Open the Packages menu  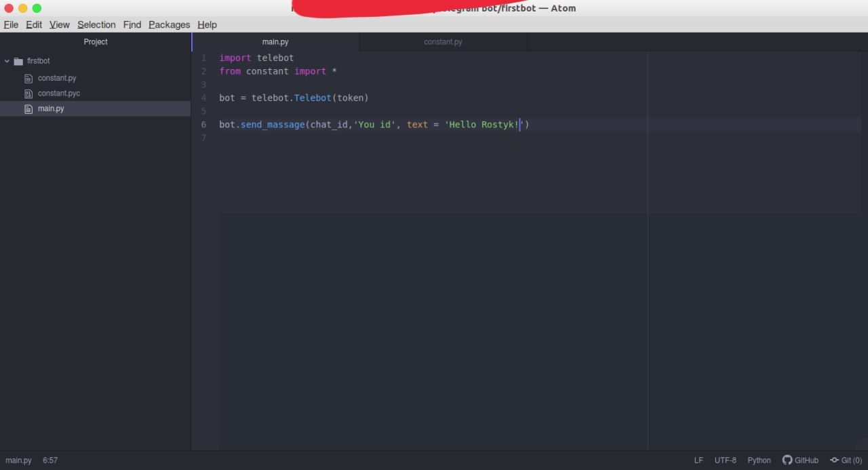coord(170,24)
